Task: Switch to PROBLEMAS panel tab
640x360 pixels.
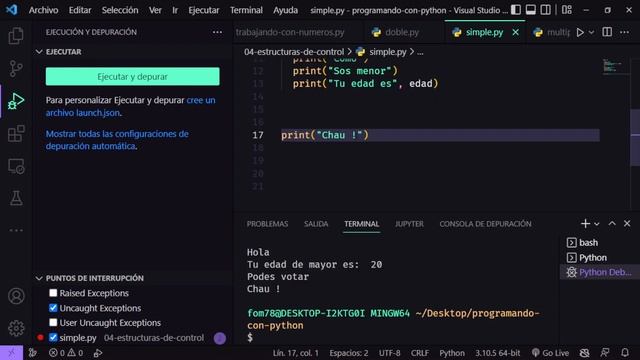Action: coord(267,224)
